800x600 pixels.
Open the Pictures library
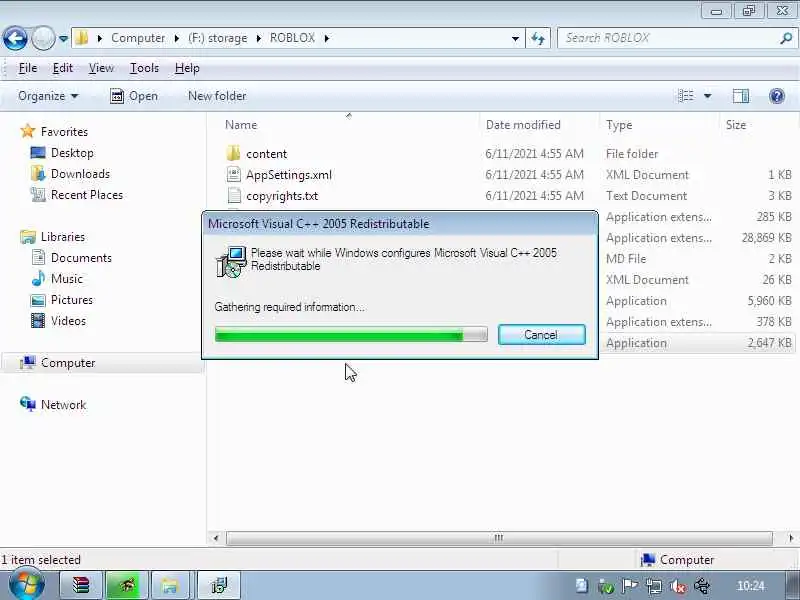tap(71, 299)
